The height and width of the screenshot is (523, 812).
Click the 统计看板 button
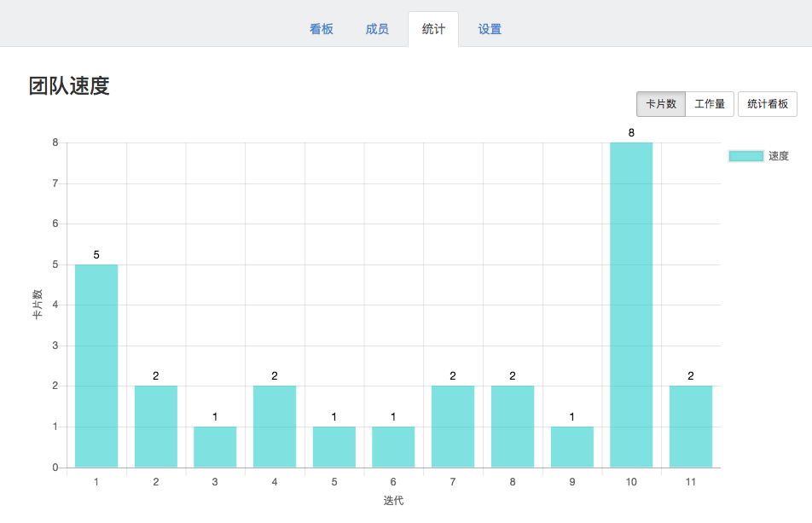(768, 104)
